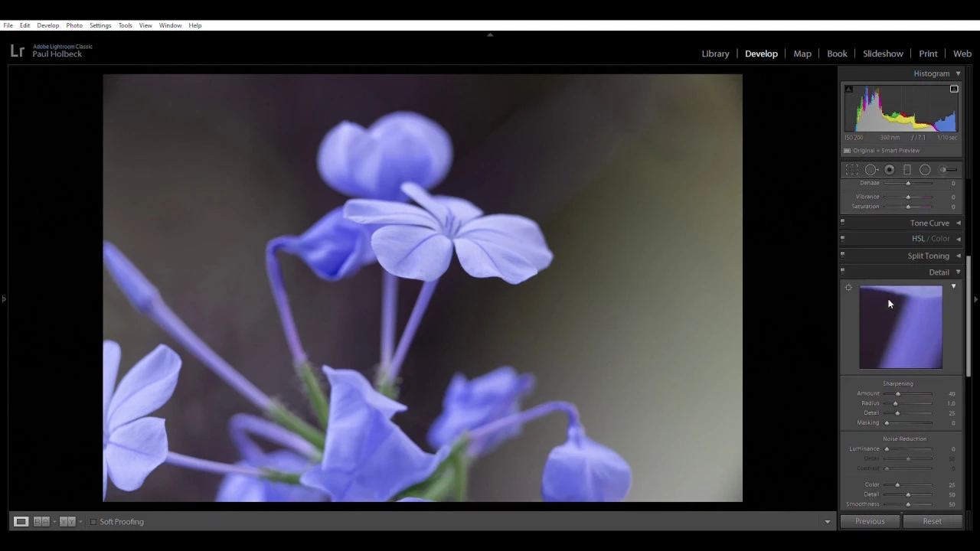
Task: Open the Tools menu
Action: click(125, 25)
